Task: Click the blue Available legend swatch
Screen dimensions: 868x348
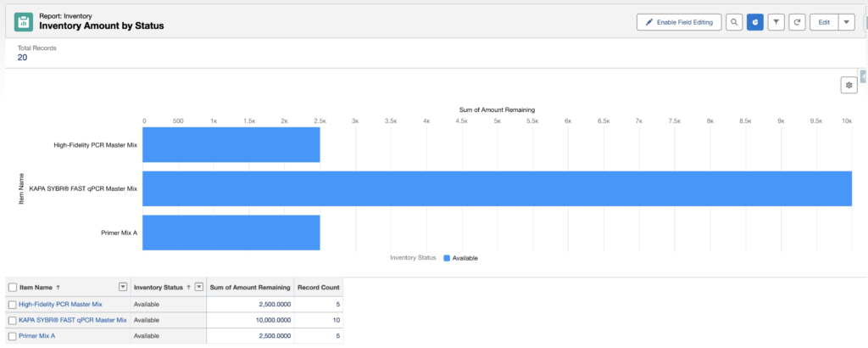Action: 446,258
